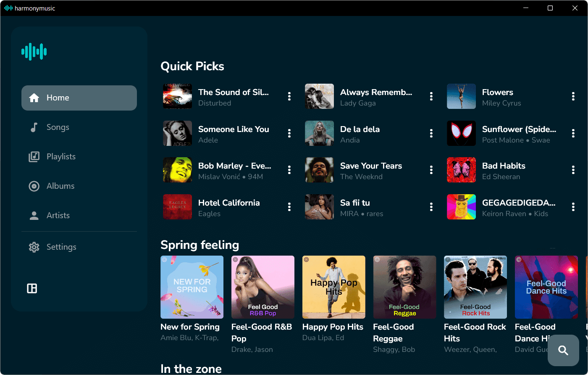588x375 pixels.
Task: Open three-dot menu for Bad Habits
Action: point(573,170)
